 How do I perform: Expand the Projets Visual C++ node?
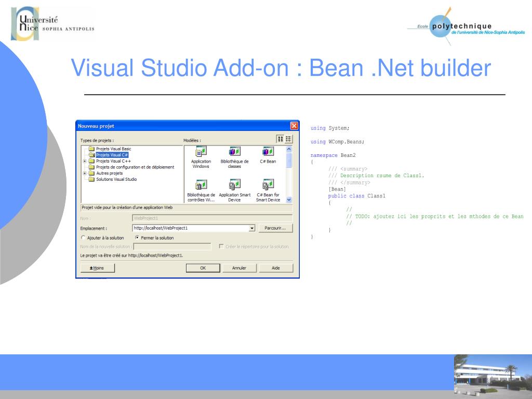pyautogui.click(x=85, y=161)
